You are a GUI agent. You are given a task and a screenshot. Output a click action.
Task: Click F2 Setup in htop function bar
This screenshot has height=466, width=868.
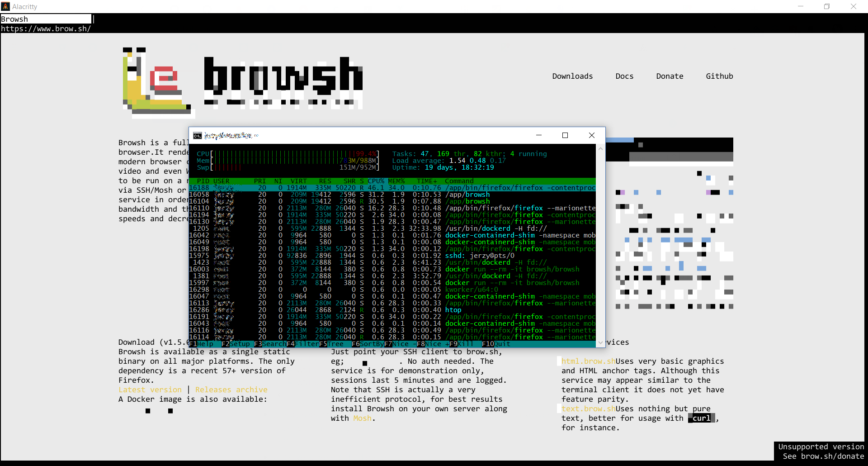click(x=236, y=344)
